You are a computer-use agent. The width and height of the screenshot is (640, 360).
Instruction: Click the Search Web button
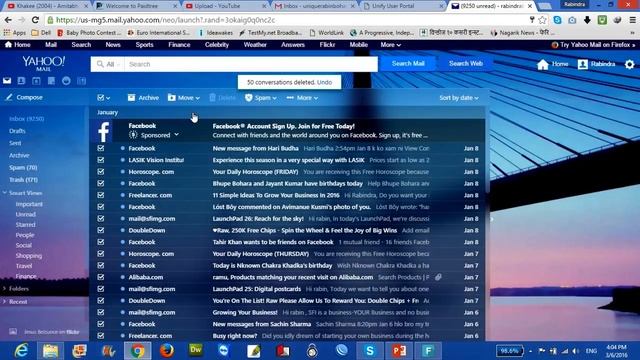[x=466, y=64]
